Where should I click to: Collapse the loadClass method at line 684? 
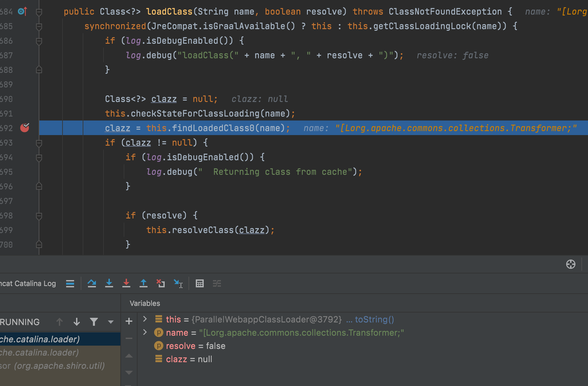pyautogui.click(x=39, y=12)
